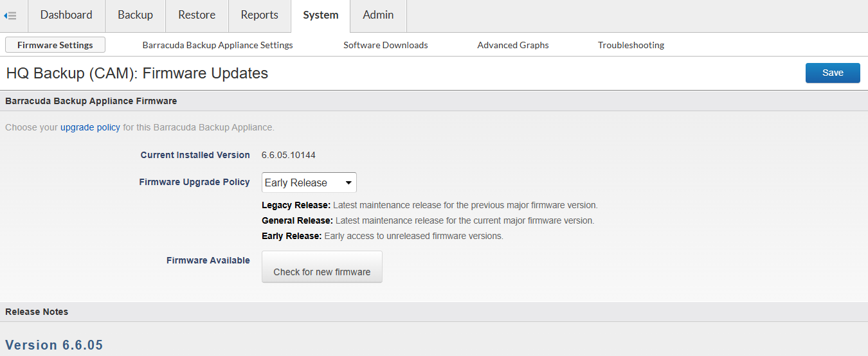Toggle the sidebar navigation collapse icon

click(10, 15)
